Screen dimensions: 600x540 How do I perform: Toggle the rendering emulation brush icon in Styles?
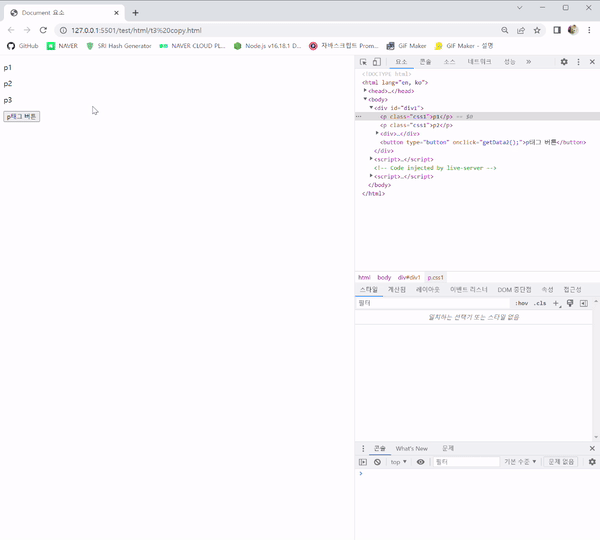570,303
